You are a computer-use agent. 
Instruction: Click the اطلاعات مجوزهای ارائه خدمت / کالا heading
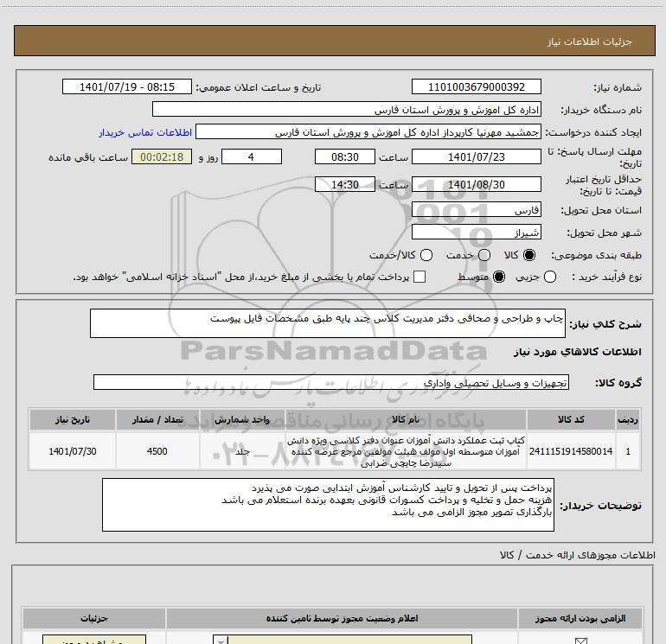(577, 555)
